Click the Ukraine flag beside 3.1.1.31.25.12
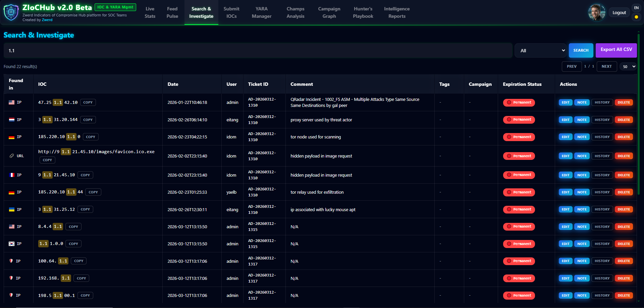This screenshot has height=308, width=644. 12,209
